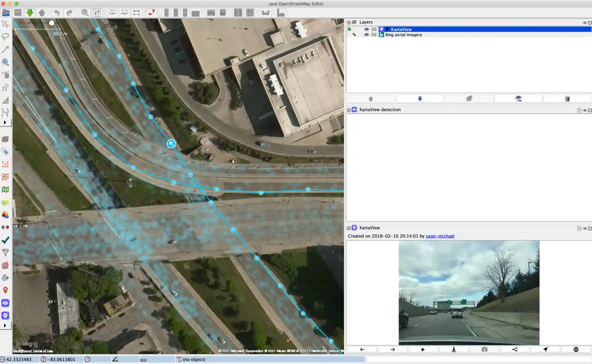Collapse the Layers panel
The image size is (592, 364).
coord(349,22)
